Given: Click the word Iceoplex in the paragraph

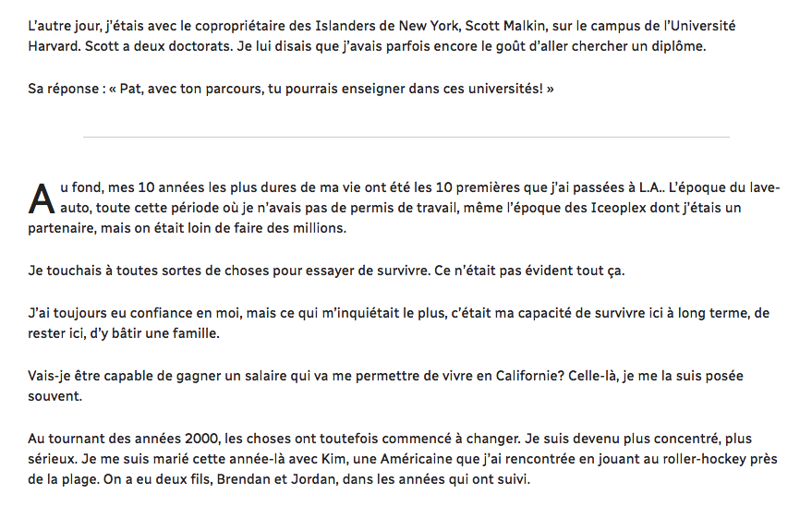Looking at the screenshot, I should tap(619, 208).
